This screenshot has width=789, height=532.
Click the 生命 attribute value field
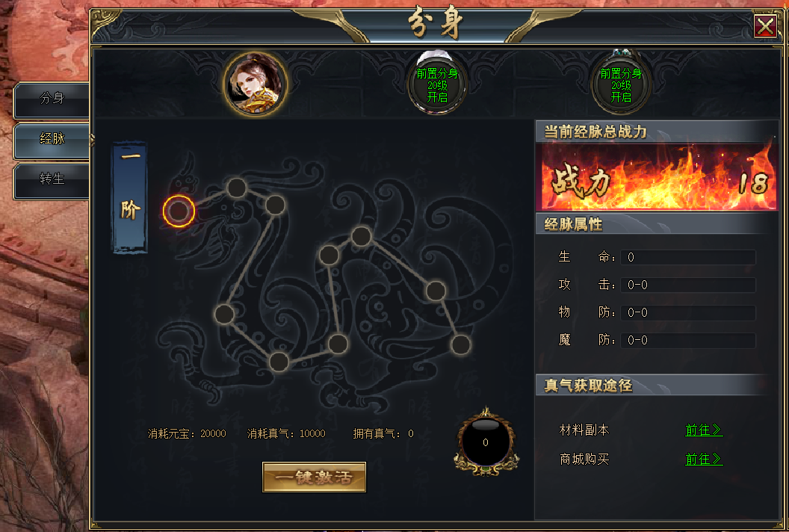(688, 257)
